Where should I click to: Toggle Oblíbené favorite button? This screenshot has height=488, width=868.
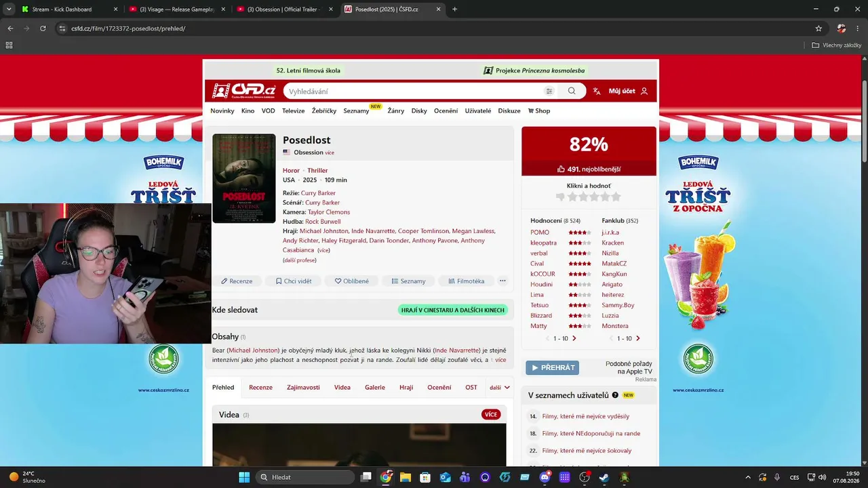pos(352,281)
